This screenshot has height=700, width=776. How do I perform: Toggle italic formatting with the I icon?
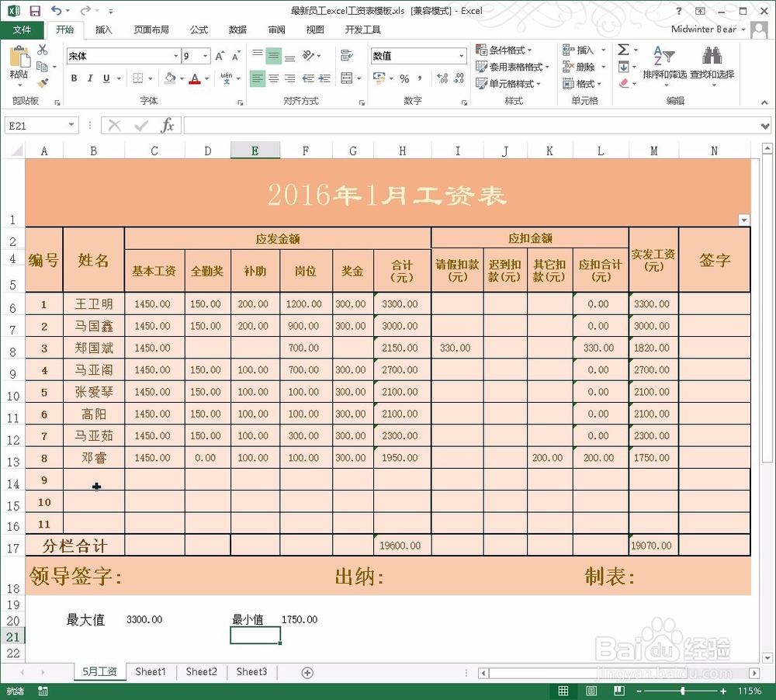tap(90, 78)
